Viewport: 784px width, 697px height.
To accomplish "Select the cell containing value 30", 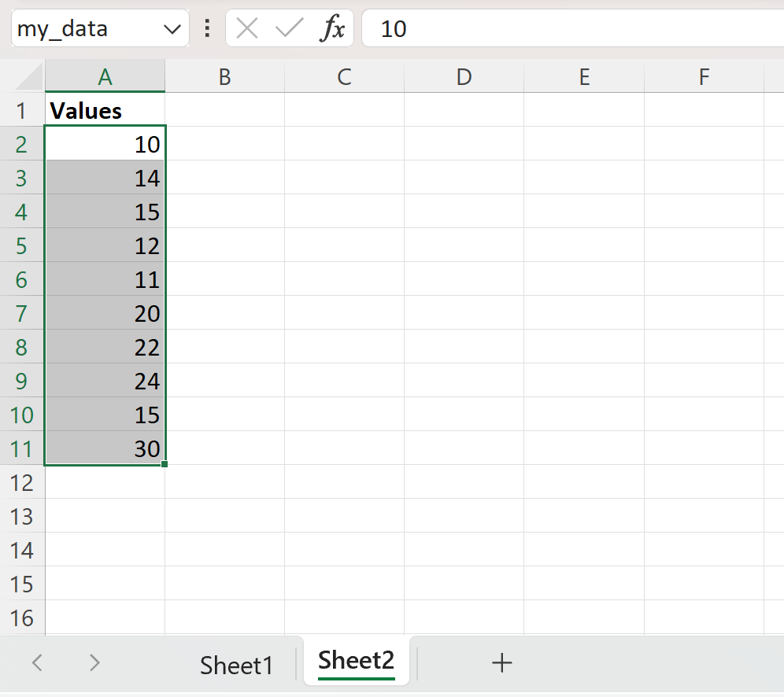I will click(105, 448).
